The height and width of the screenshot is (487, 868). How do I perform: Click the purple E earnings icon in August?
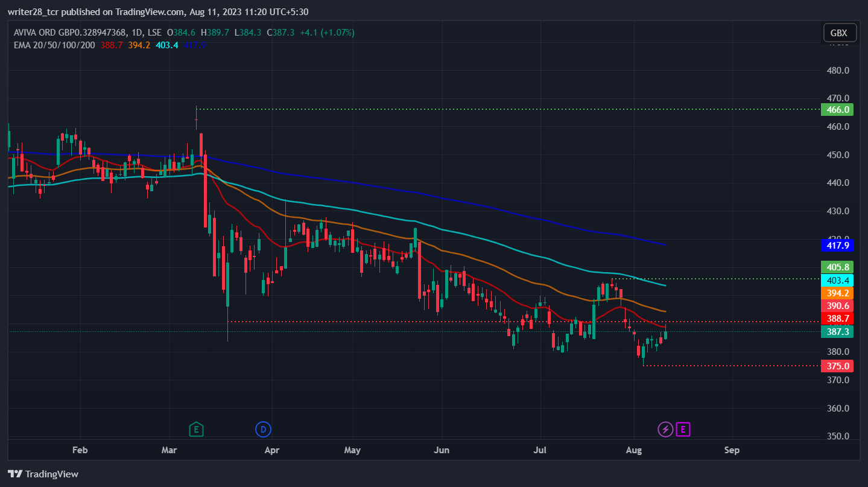point(683,430)
